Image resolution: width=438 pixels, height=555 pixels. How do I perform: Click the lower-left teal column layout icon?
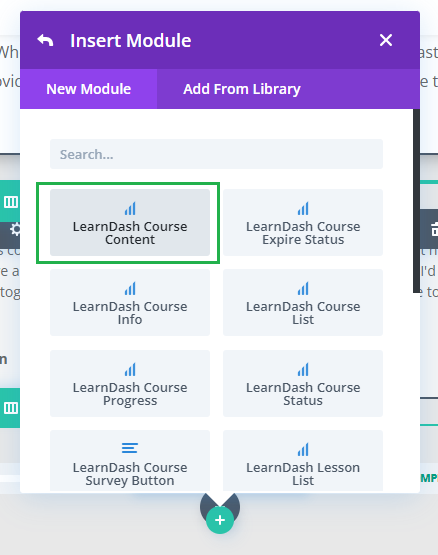coord(11,408)
